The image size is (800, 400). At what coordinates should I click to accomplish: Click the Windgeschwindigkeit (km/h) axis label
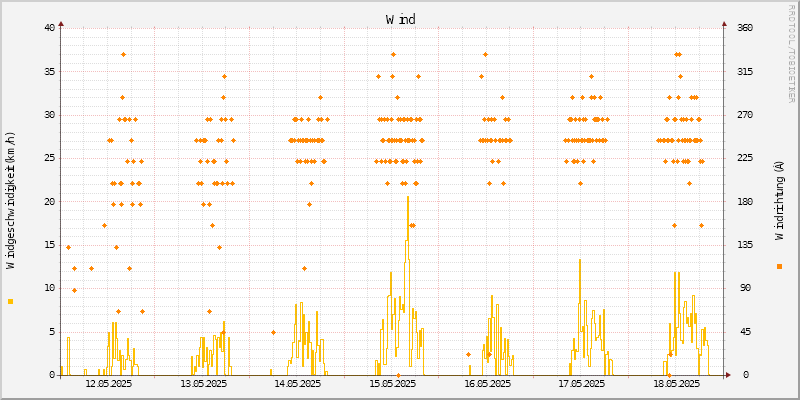11,201
